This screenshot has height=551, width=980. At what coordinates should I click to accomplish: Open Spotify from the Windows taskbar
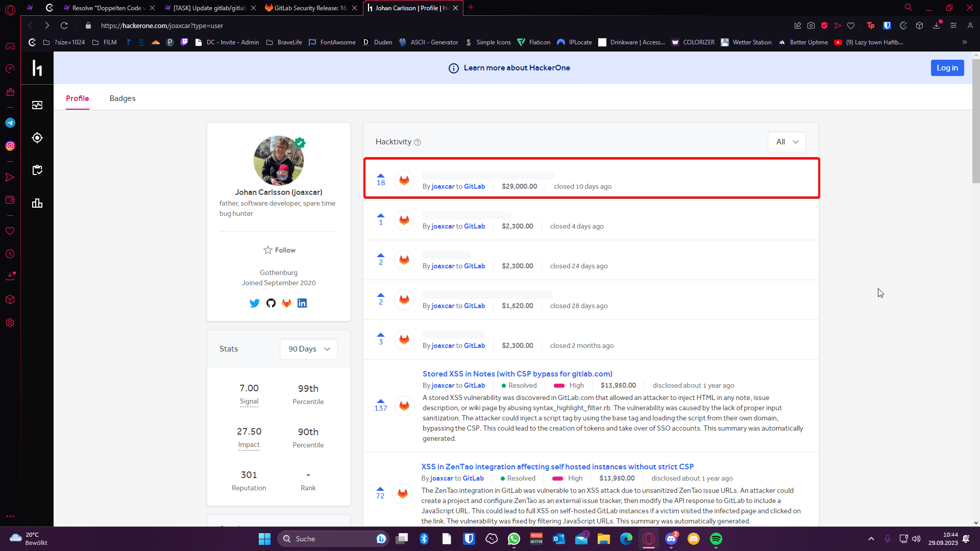click(x=716, y=539)
